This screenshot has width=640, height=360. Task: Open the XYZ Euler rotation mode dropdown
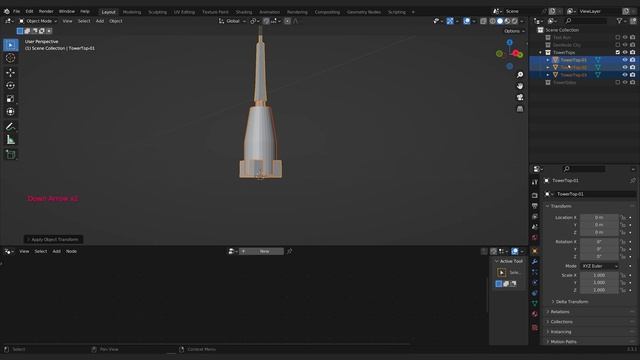(x=599, y=266)
